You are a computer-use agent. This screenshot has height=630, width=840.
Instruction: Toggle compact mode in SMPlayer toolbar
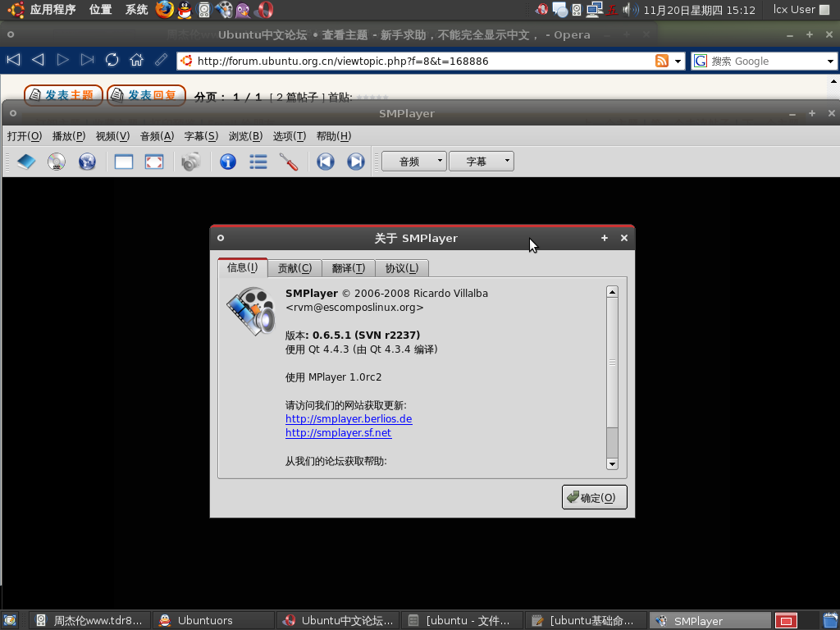click(124, 162)
